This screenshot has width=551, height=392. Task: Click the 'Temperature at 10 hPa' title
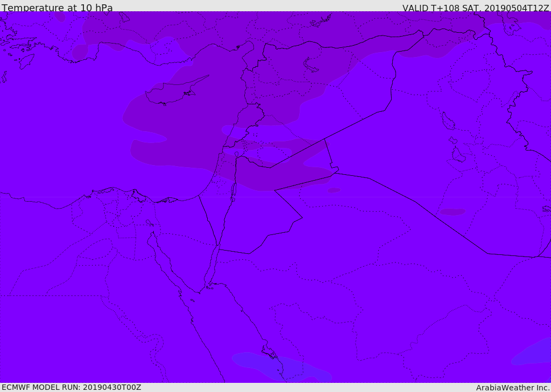click(57, 8)
